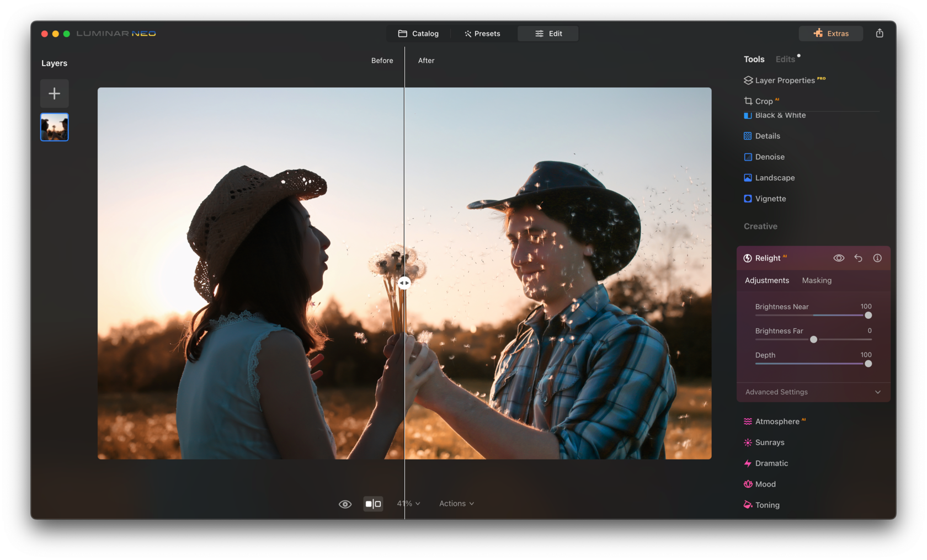Image resolution: width=927 pixels, height=560 pixels.
Task: Open the Actions dropdown
Action: (x=456, y=503)
